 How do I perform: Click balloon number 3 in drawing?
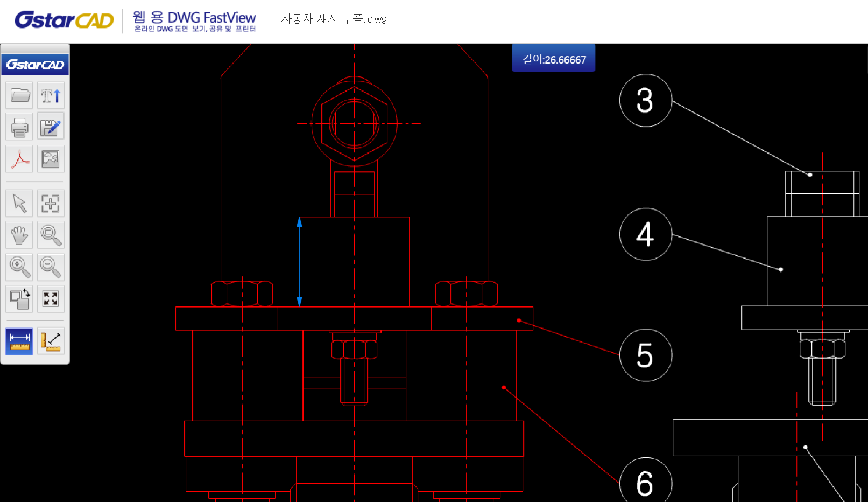pos(645,101)
